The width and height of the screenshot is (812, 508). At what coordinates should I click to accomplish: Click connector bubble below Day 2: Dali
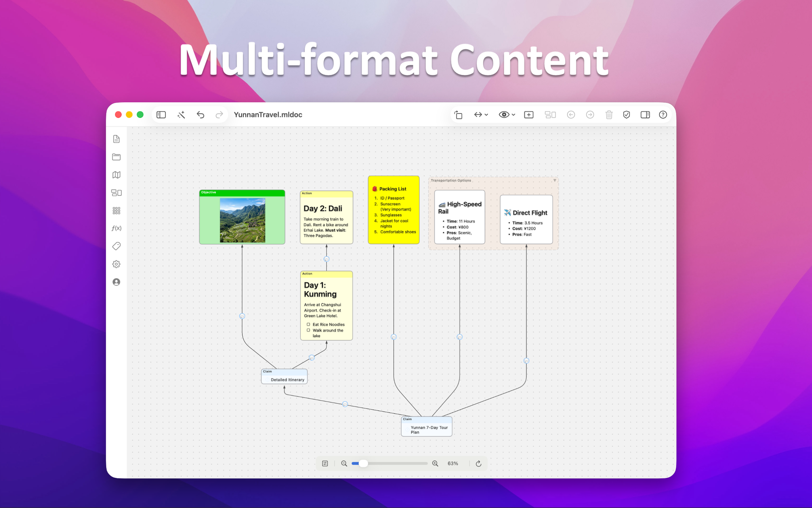tap(326, 259)
